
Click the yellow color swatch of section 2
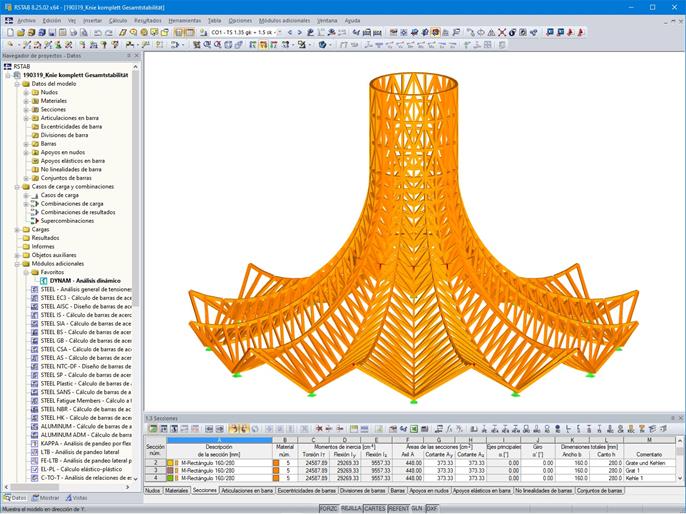(170, 463)
